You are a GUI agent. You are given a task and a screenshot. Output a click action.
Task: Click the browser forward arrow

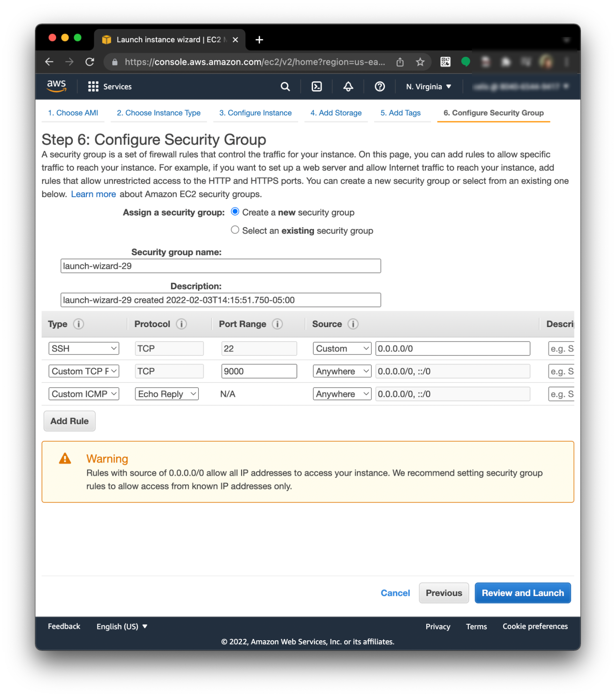(69, 62)
